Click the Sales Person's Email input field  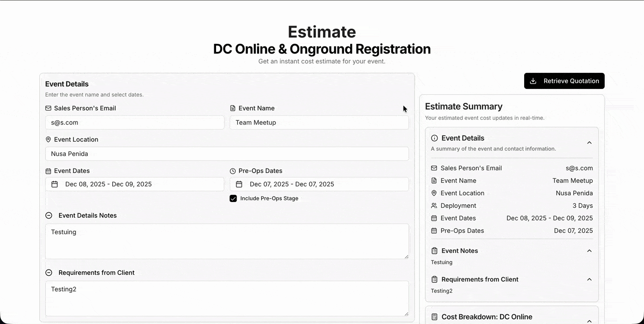[134, 122]
